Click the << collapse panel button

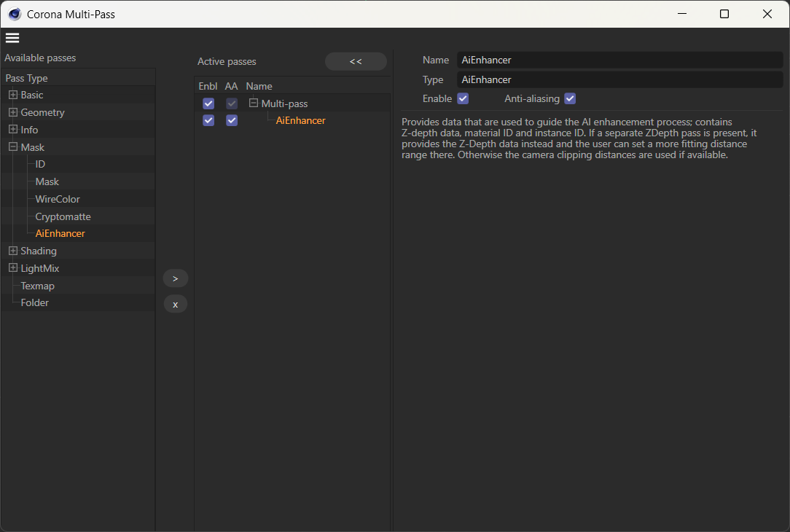[356, 61]
